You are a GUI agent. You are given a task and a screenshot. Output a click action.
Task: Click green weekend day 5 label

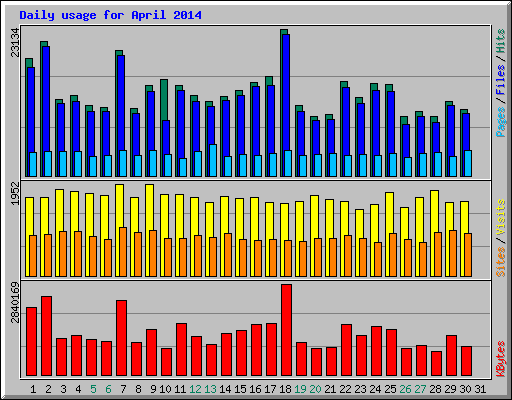pos(93,389)
